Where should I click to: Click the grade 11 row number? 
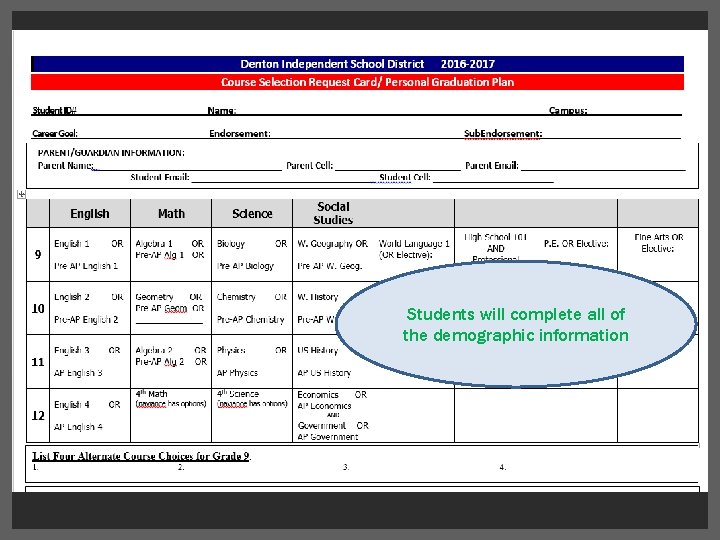[x=38, y=362]
